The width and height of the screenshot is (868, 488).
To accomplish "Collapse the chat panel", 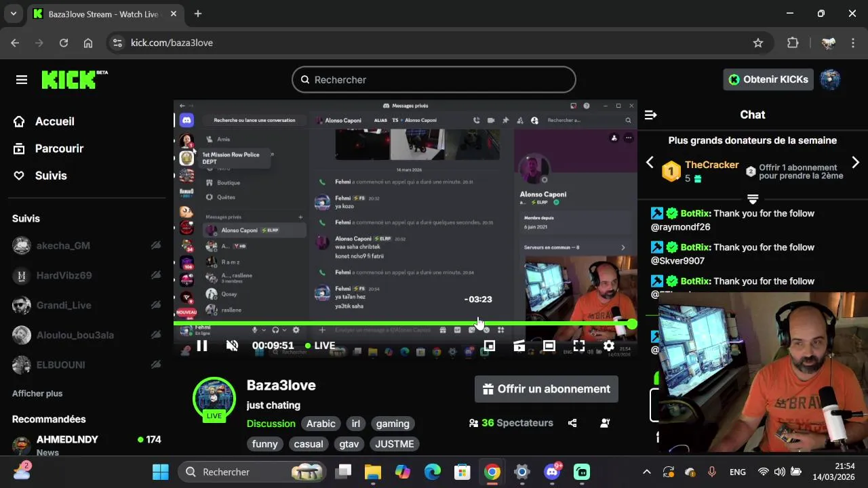I will tap(650, 115).
